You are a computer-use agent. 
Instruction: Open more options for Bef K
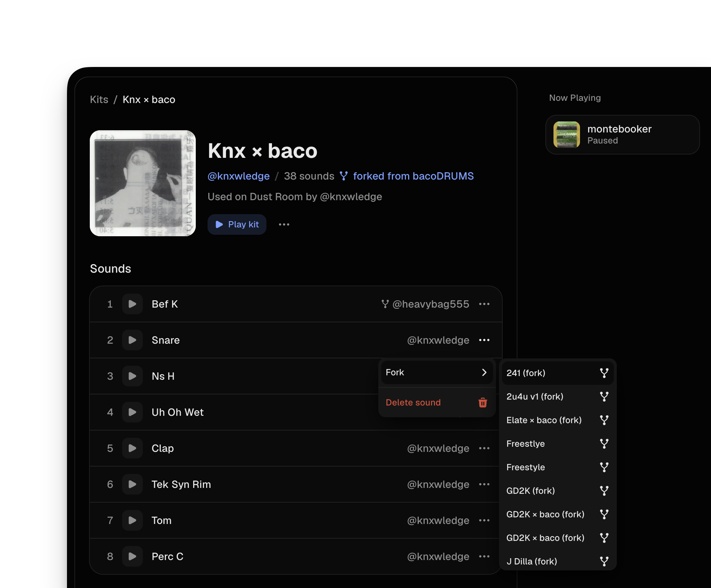(484, 304)
